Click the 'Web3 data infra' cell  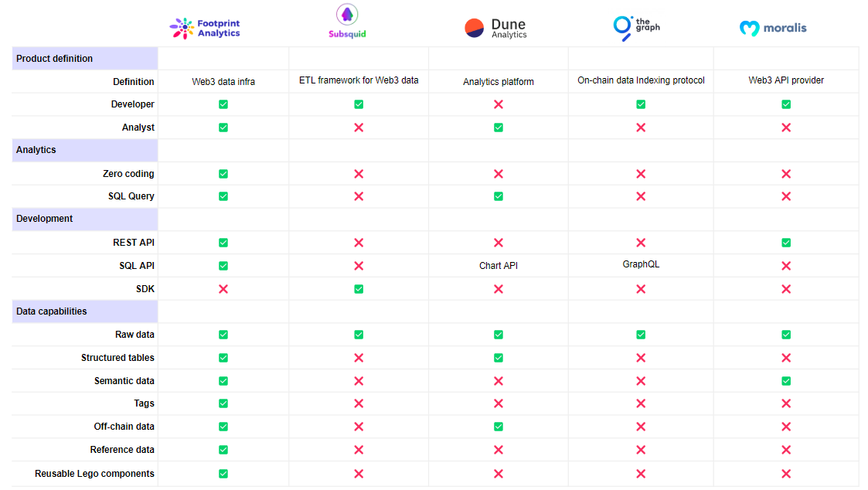pyautogui.click(x=223, y=81)
